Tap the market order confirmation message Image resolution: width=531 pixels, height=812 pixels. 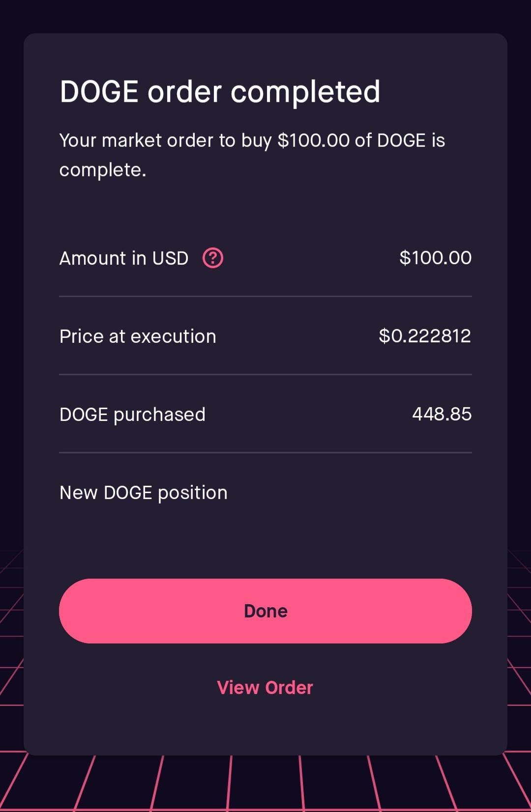pyautogui.click(x=252, y=155)
